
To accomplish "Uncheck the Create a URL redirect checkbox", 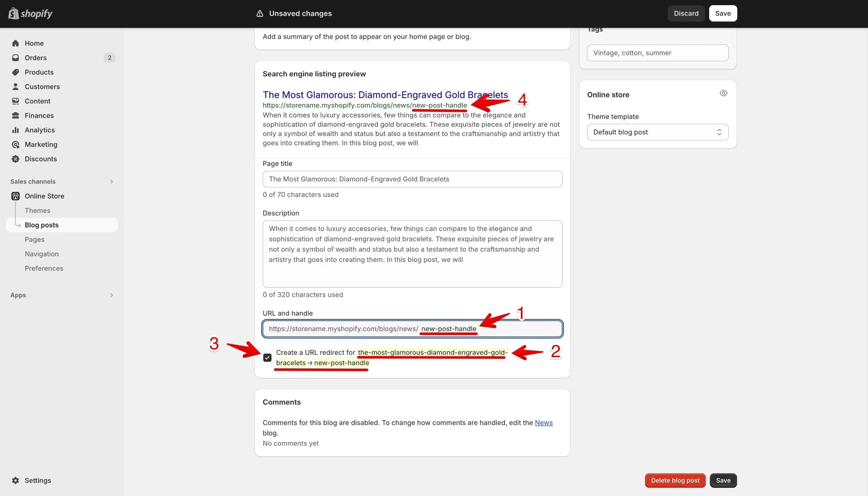I will (267, 357).
